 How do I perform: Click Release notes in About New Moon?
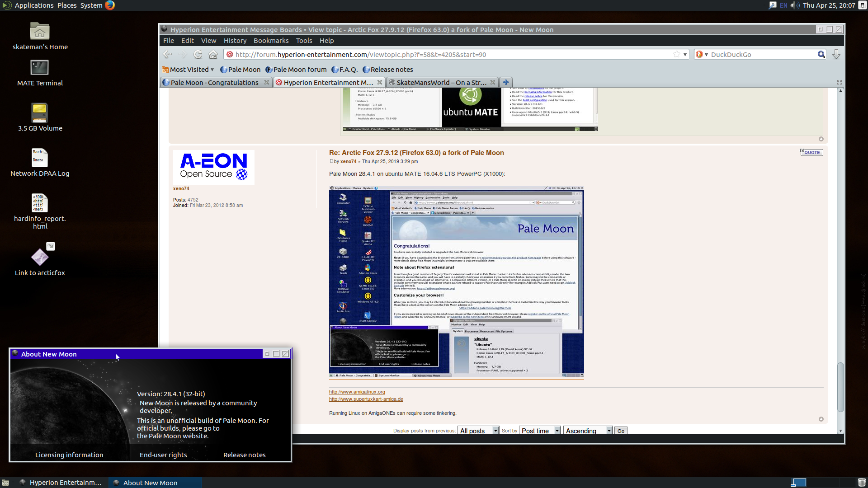pyautogui.click(x=245, y=455)
